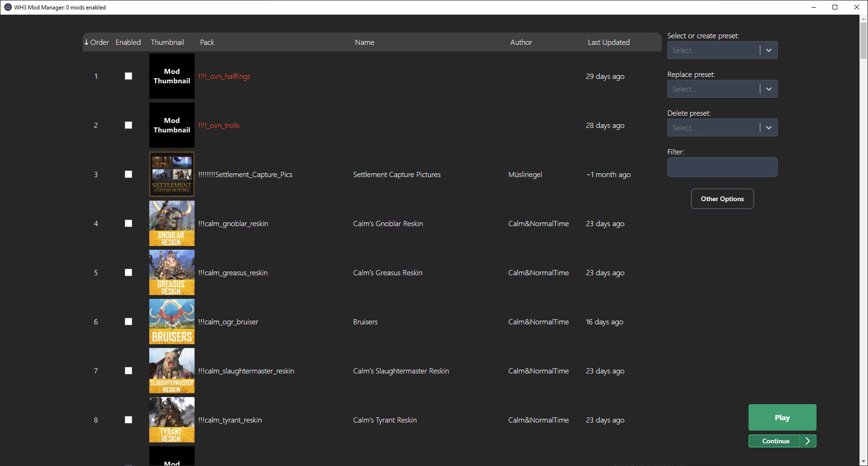Click the Calm's Gnoblar Reskin name
This screenshot has width=868, height=466.
coord(388,224)
